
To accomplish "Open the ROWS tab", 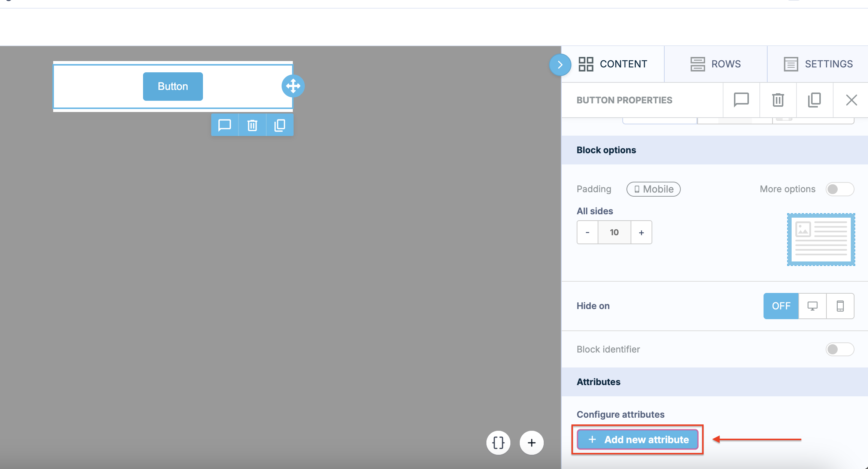I will tap(716, 64).
